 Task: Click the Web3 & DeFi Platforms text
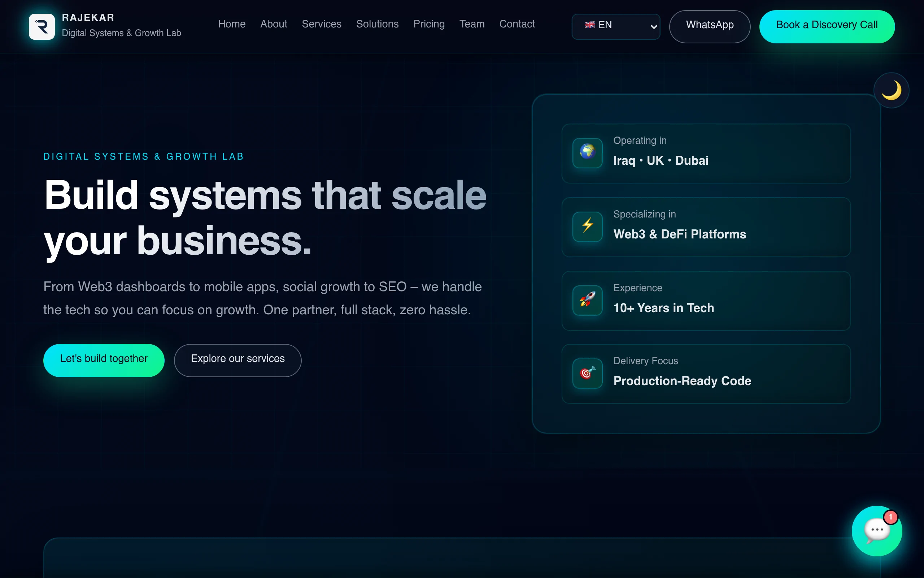coord(680,234)
